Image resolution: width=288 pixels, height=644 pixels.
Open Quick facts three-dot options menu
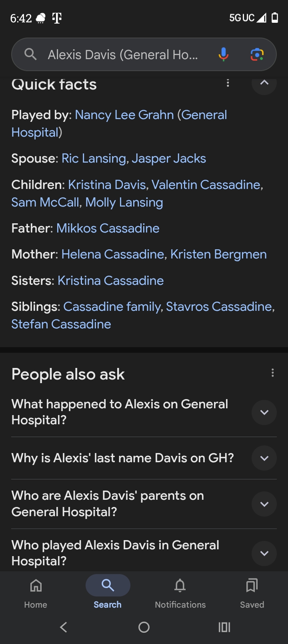click(228, 83)
